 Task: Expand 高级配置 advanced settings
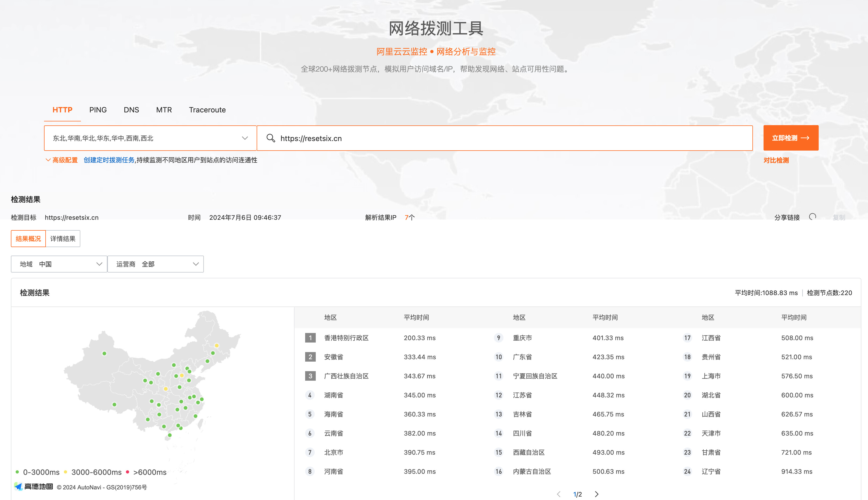62,160
